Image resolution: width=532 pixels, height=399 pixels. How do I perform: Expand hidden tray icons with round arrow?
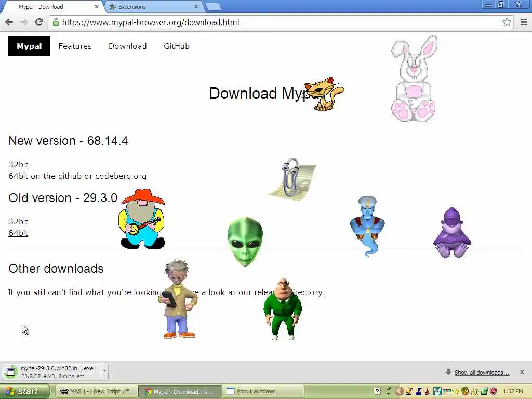point(400,391)
